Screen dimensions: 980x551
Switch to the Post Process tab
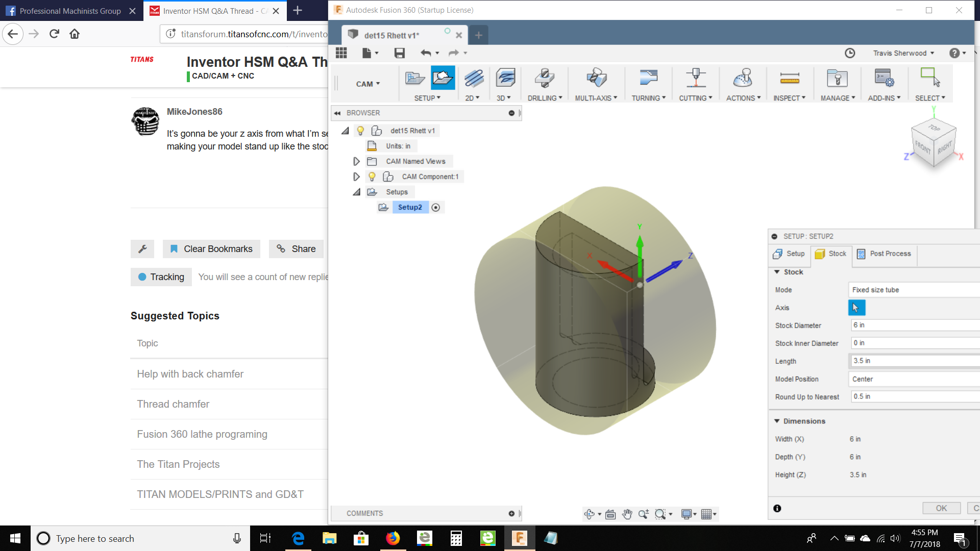[885, 254]
